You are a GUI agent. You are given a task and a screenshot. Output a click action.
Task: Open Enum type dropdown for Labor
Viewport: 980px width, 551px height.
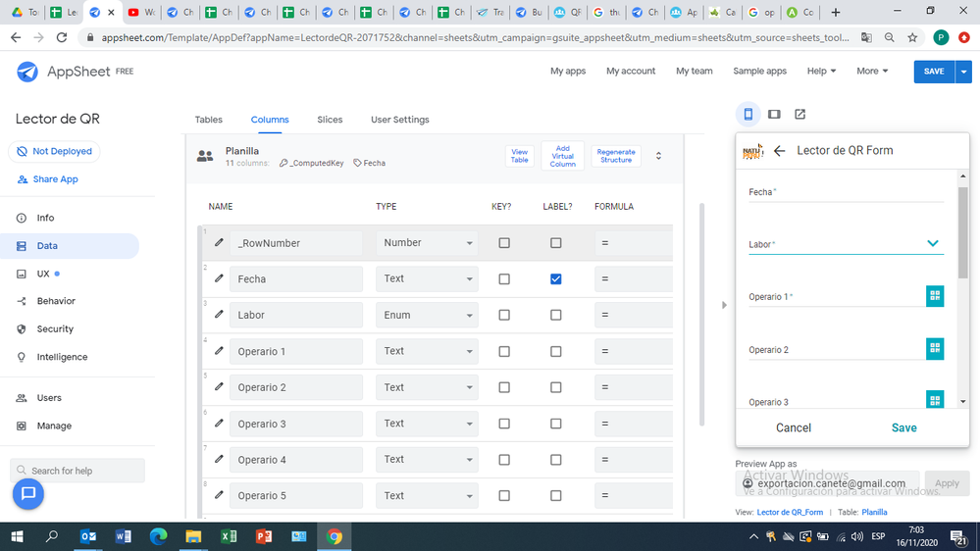tap(427, 316)
